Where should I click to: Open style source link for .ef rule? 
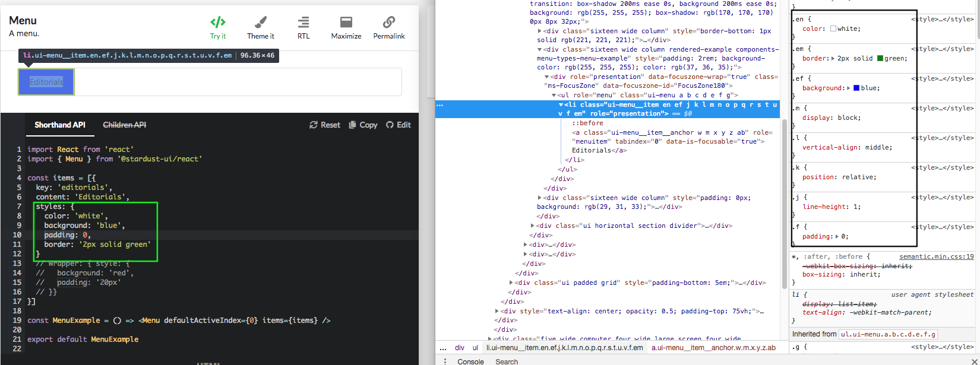[x=943, y=78]
